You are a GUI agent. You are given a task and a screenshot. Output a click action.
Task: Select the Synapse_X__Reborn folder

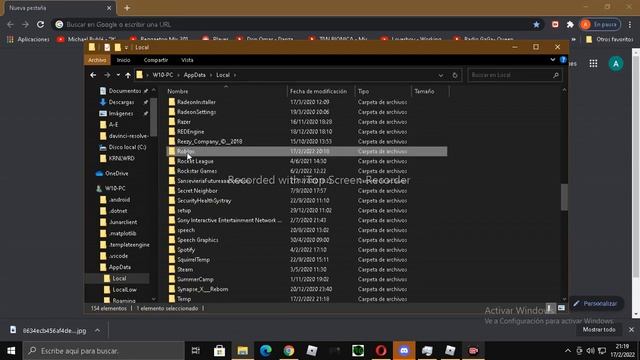click(x=202, y=289)
